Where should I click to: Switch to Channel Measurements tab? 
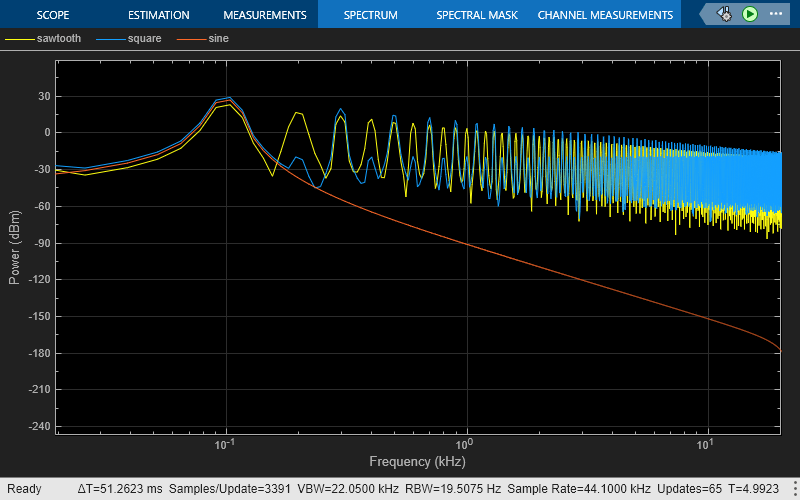tap(605, 15)
